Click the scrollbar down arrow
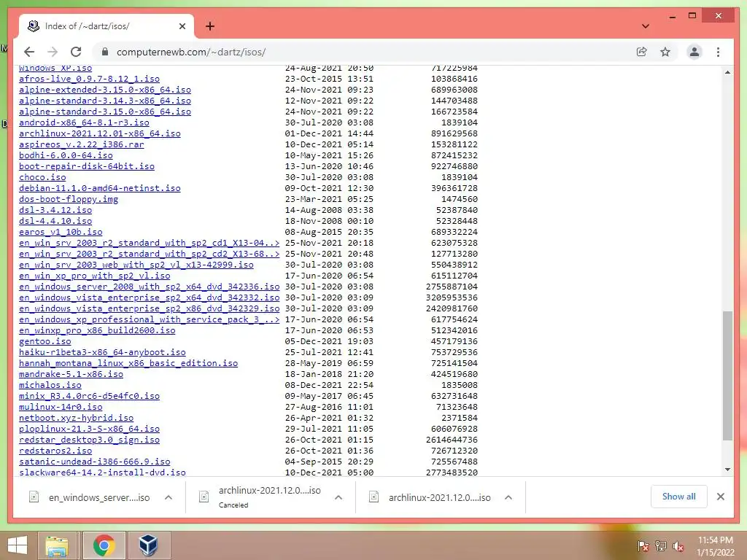This screenshot has height=560, width=747. [x=727, y=470]
